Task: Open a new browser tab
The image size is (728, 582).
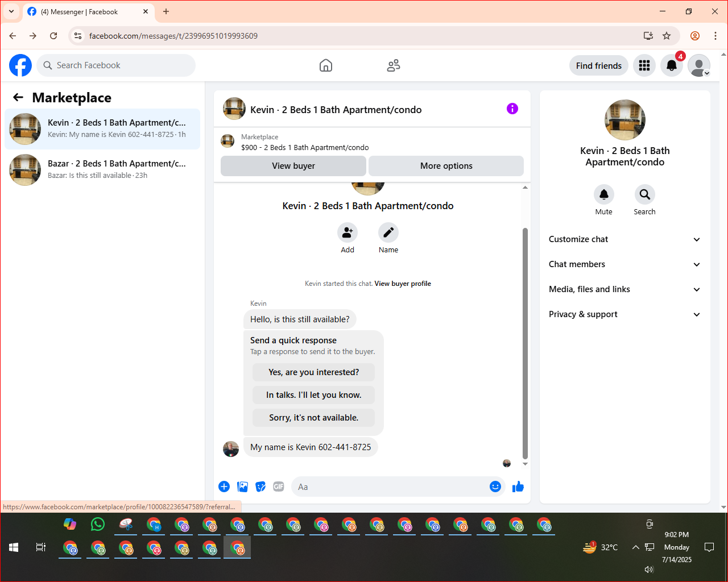Action: 166,11
